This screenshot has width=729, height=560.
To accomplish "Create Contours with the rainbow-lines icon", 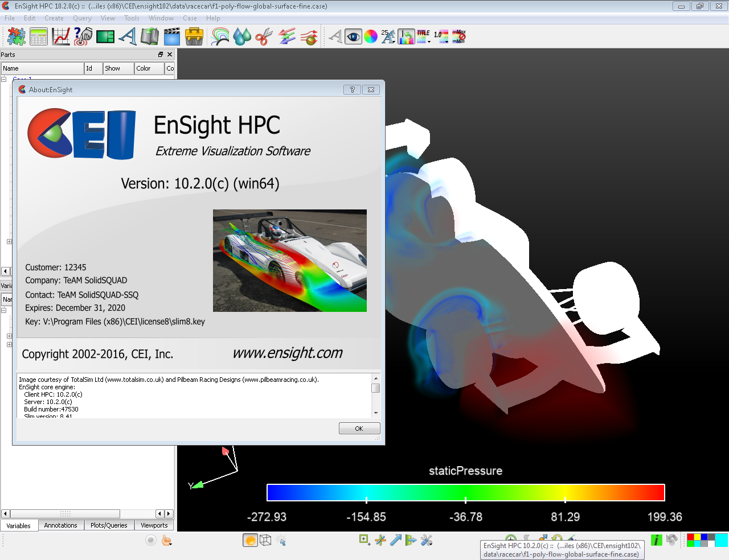I will [220, 36].
